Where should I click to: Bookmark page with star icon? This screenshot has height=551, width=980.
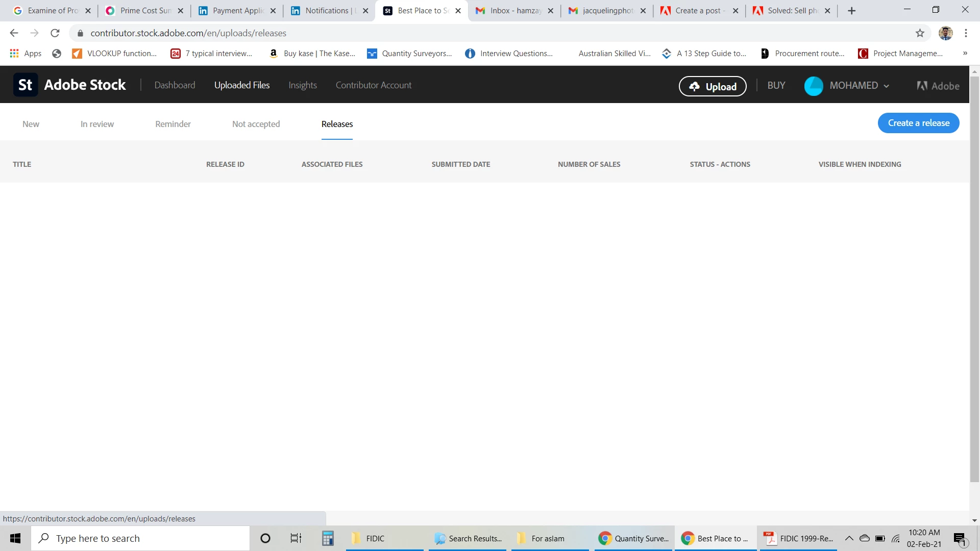[x=920, y=33]
